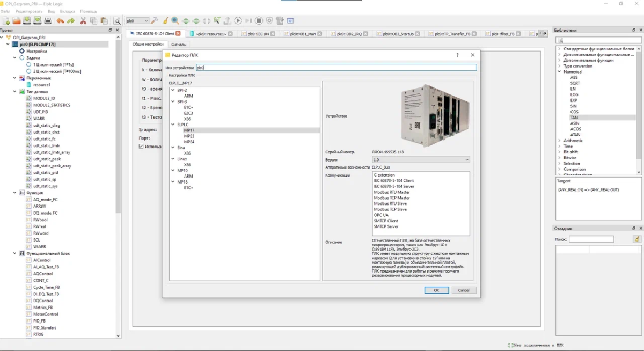Close the Отладчик panel
Viewport: 644px width, 351px height.
(640, 228)
